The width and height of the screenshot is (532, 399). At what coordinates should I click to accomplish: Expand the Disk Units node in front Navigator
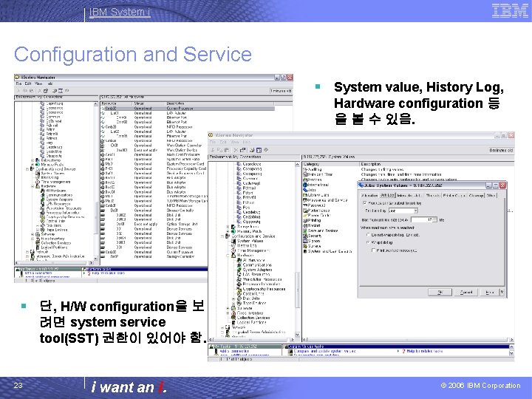[x=233, y=299]
